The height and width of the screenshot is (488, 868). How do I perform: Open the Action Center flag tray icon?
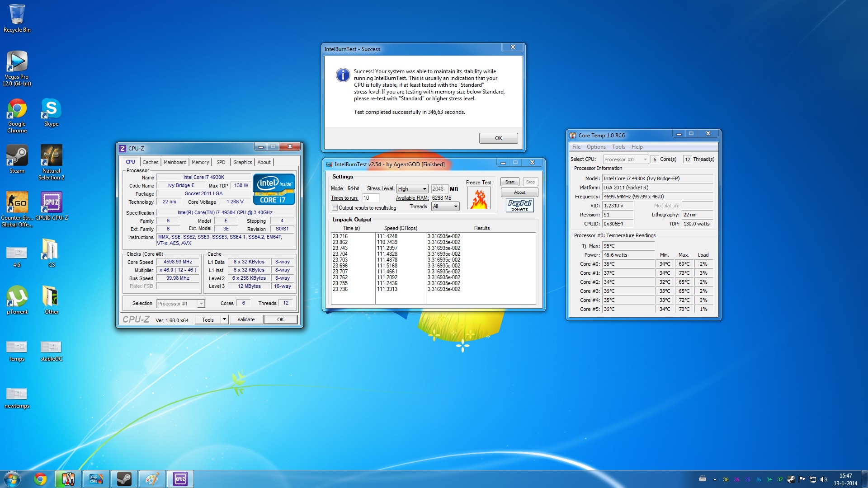click(802, 479)
